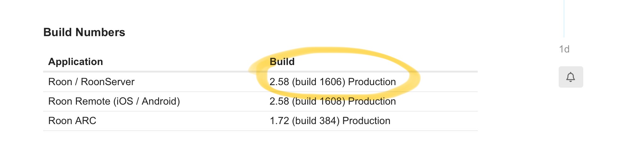The image size is (644, 147).
Task: Click the "1606" build number
Action: [330, 82]
